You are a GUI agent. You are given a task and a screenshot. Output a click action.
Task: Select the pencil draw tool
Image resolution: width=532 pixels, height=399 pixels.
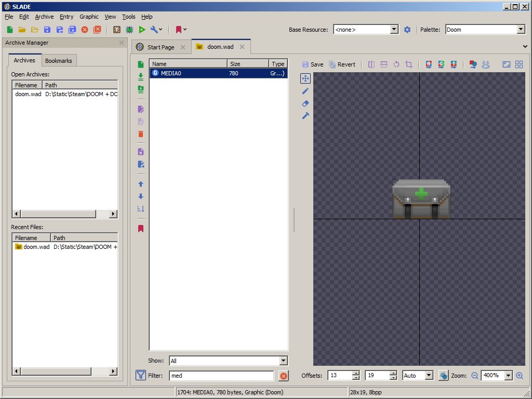click(305, 91)
